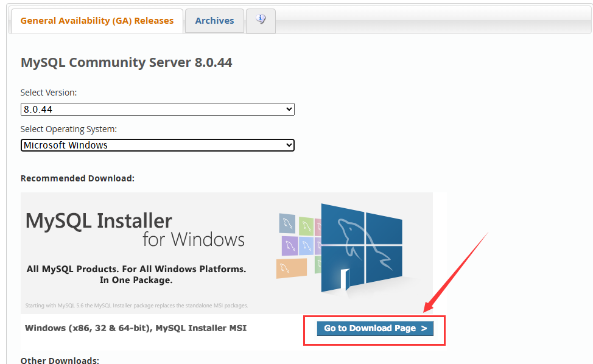Click the Select Operating System label
Image resolution: width=593 pixels, height=364 pixels.
pos(68,129)
